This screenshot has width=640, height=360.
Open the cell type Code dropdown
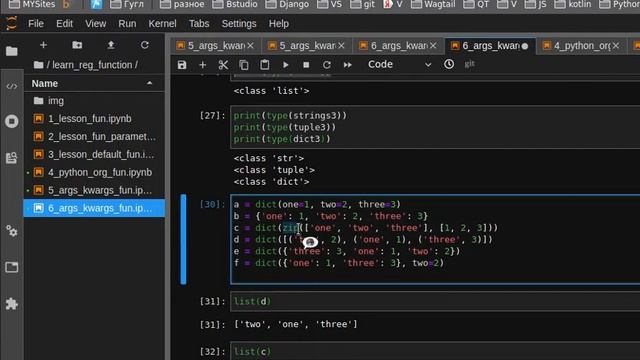pyautogui.click(x=399, y=64)
